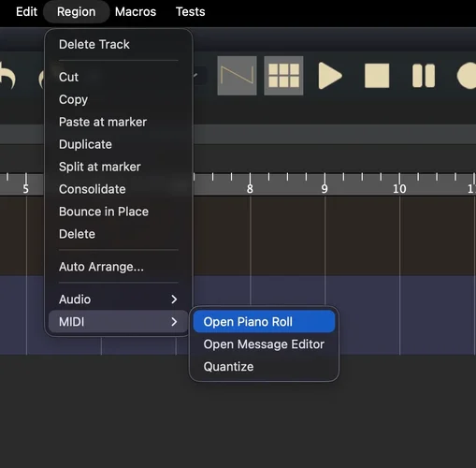Expand the MIDI submenu
Image resolution: width=476 pixels, height=468 pixels.
tap(119, 322)
